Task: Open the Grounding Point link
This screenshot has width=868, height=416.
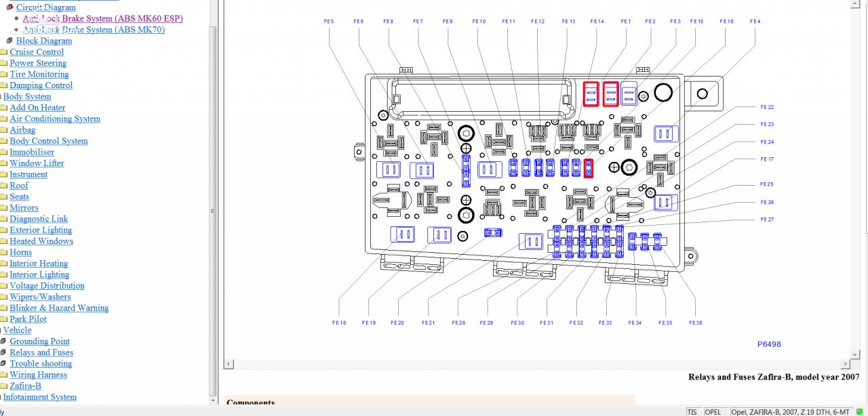Action: (x=39, y=341)
